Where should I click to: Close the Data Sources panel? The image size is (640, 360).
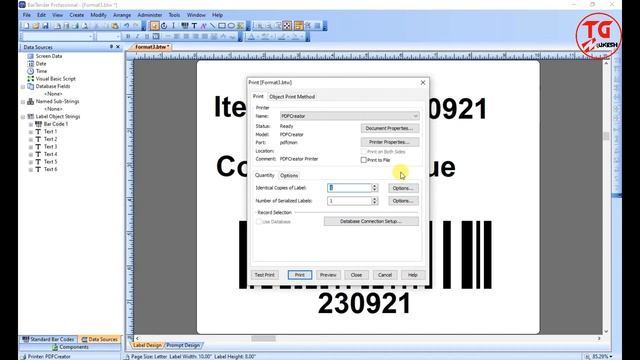(x=118, y=47)
